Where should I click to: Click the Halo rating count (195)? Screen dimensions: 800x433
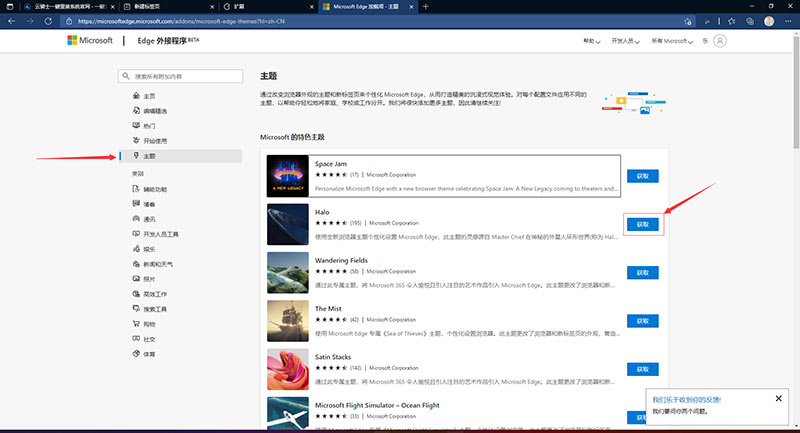click(x=356, y=223)
